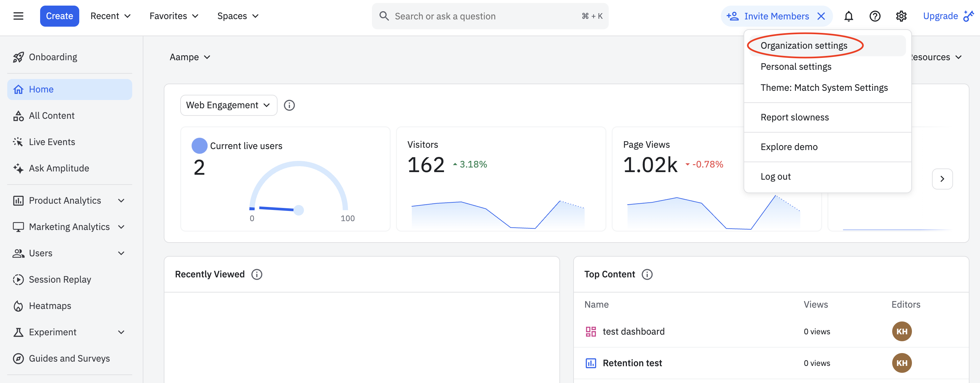Click the Web Engagement info icon
This screenshot has width=980, height=383.
[289, 105]
